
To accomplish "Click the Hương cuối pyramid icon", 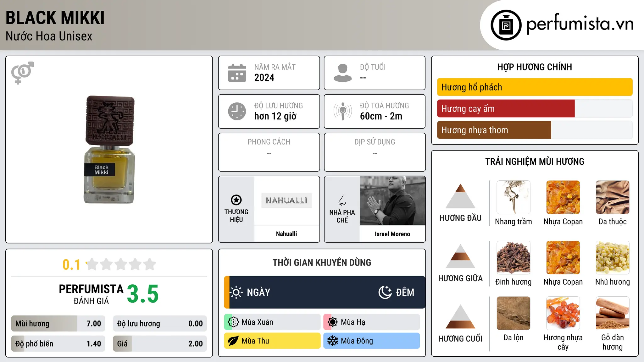I will (460, 316).
